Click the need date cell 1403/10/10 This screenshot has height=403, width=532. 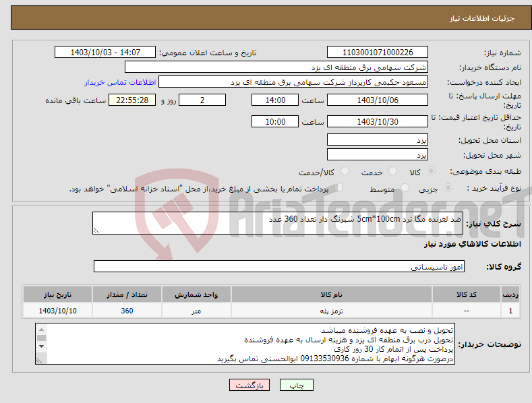pyautogui.click(x=57, y=311)
